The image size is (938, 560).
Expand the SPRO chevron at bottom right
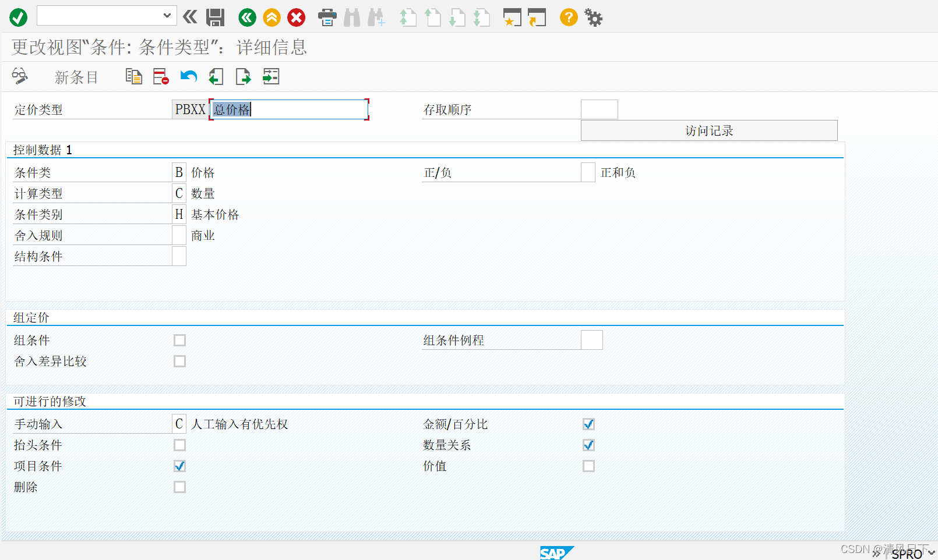(930, 554)
